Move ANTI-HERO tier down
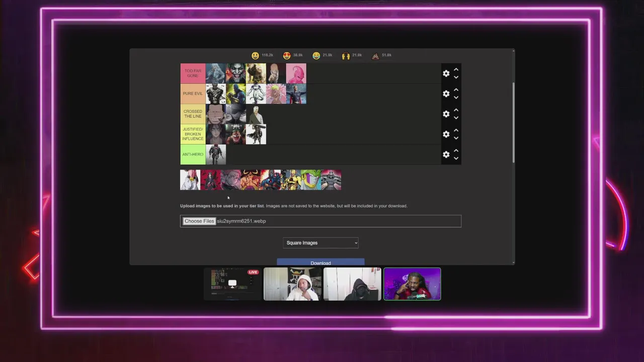The image size is (644, 362). (456, 158)
